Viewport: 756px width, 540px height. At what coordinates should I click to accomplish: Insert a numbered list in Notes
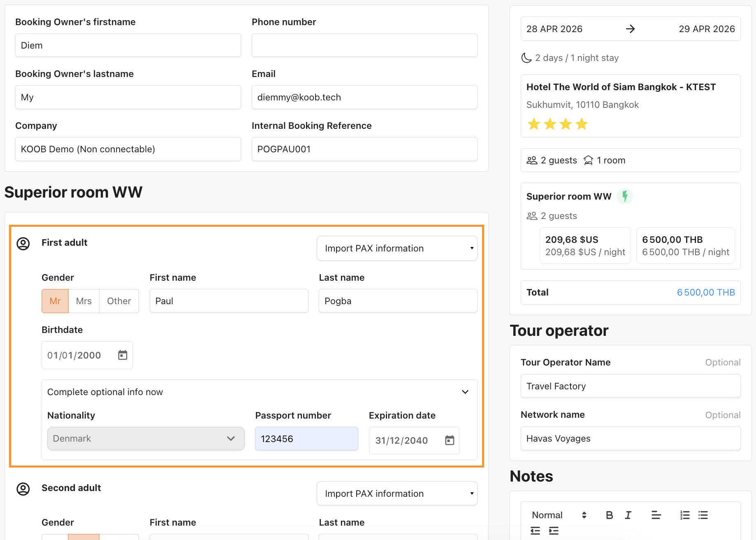click(x=684, y=515)
